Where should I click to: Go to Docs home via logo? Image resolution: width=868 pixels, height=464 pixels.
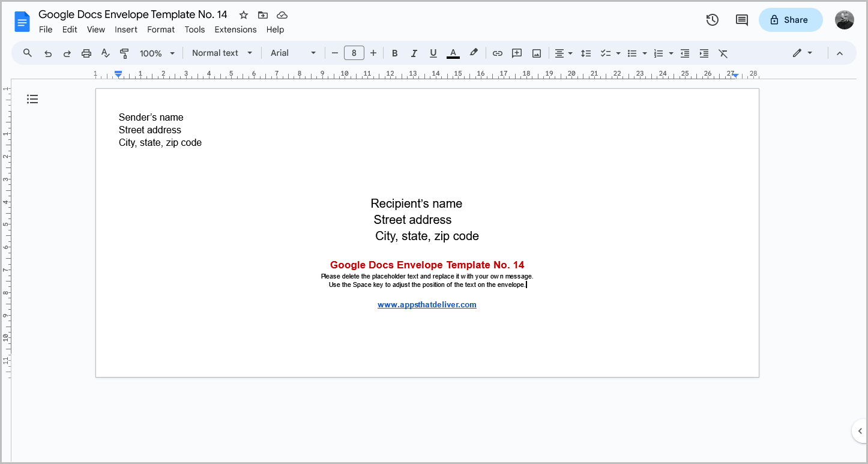(22, 22)
